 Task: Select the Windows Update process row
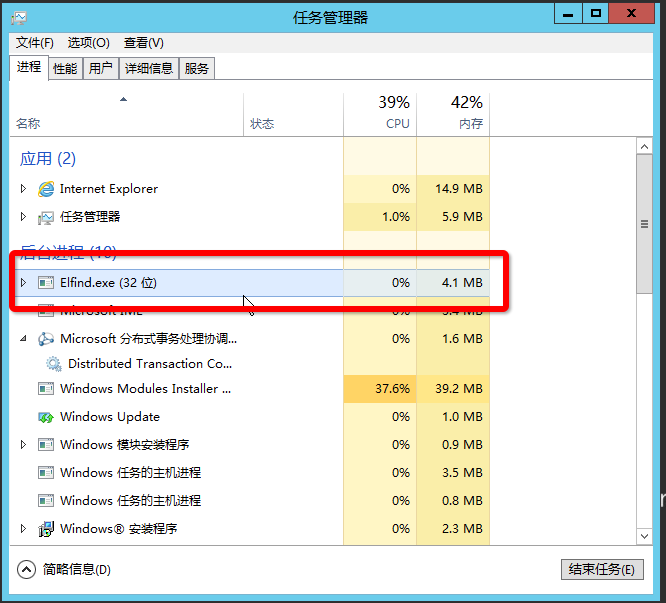tap(250, 417)
